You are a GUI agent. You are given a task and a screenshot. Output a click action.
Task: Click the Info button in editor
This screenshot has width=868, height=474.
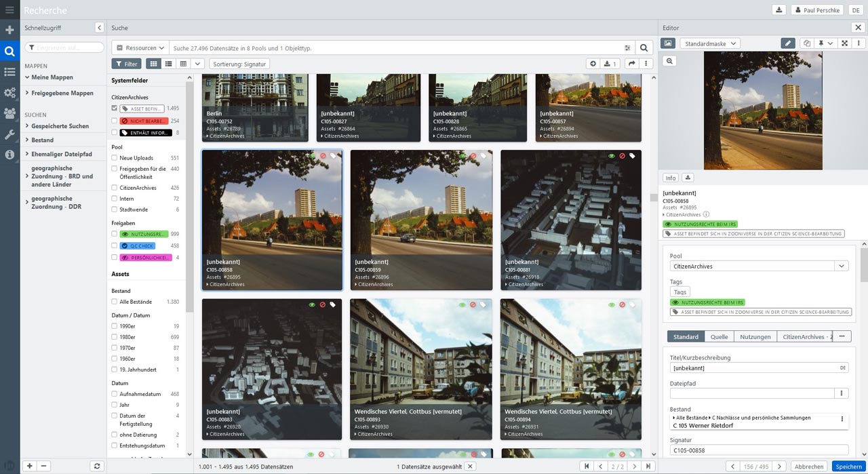click(671, 178)
